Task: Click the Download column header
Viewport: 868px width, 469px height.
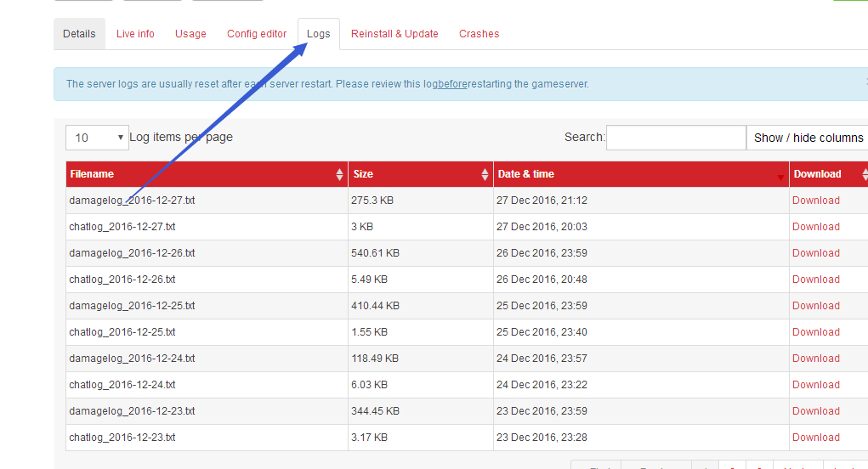Action: (828, 174)
